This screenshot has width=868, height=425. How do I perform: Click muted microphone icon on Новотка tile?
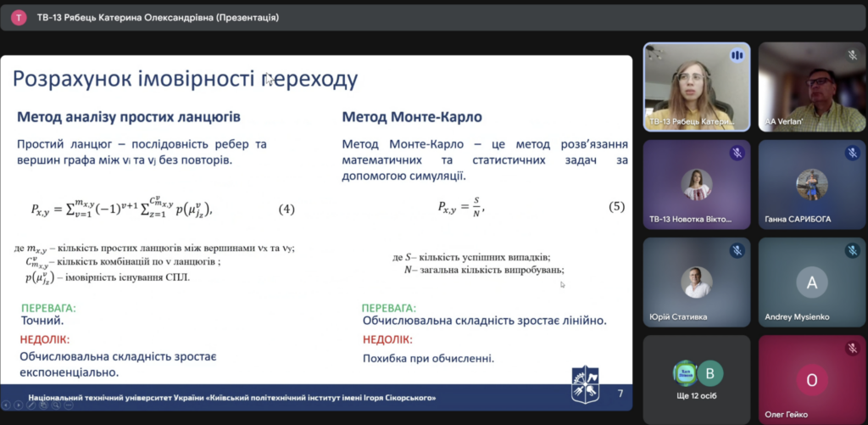point(737,153)
